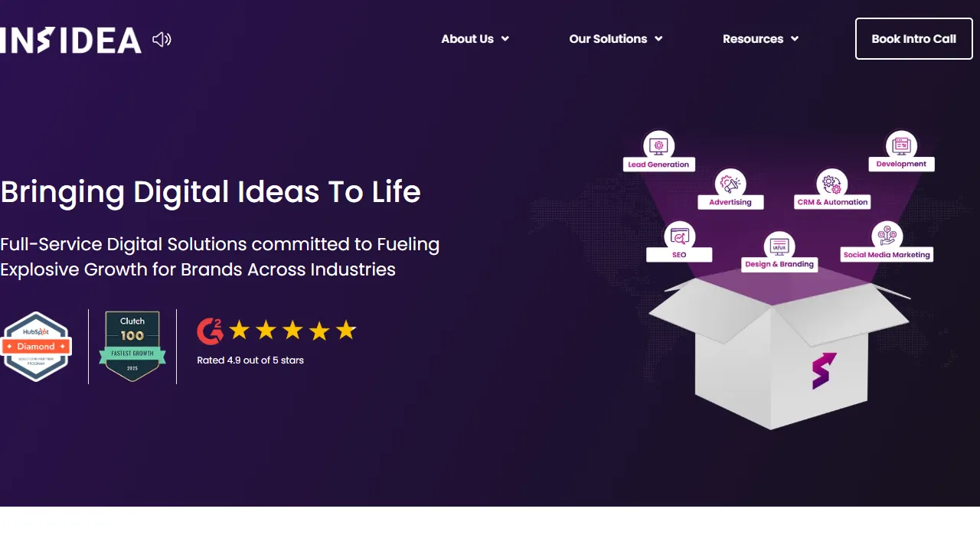
Task: Open the Clutch 100 Fastest Growth badge
Action: click(132, 346)
